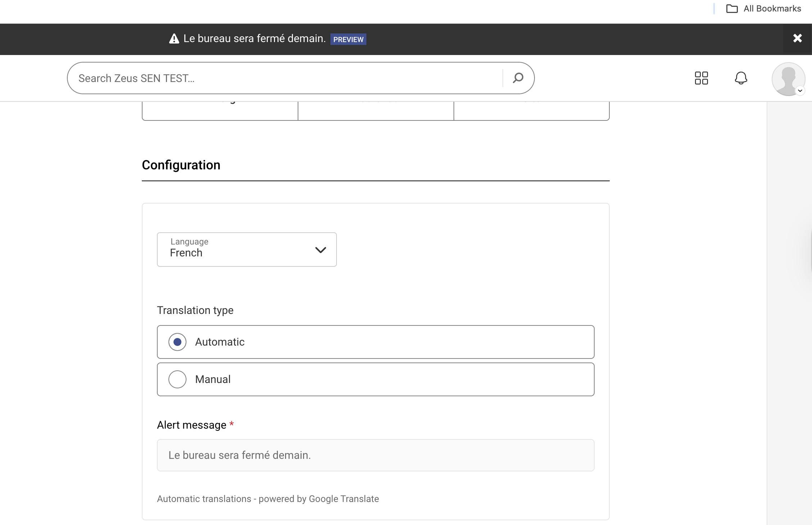Screen dimensions: 812x525
Task: Click the Language dropdown chevron arrow
Action: click(x=320, y=250)
